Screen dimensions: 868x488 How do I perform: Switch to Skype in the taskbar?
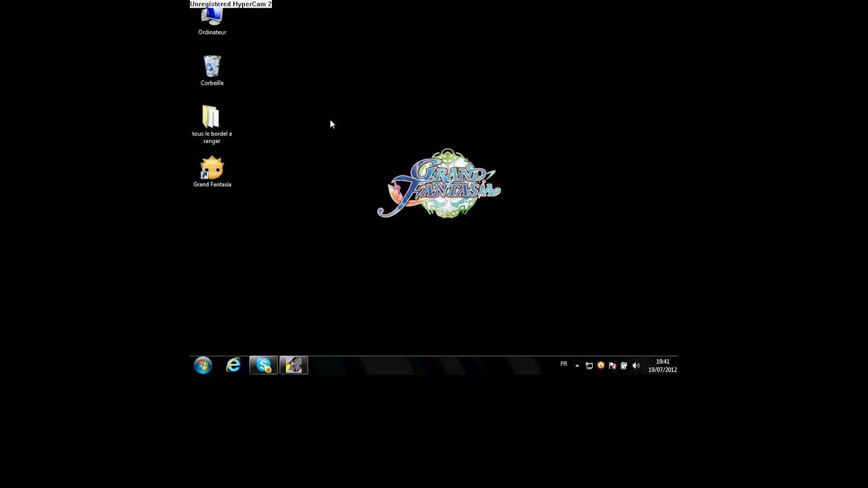pos(263,366)
